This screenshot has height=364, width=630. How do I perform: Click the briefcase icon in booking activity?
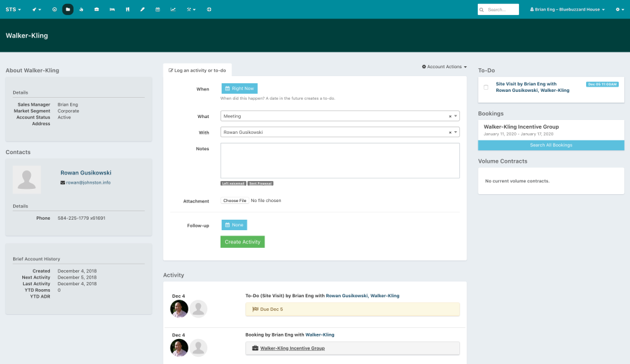(x=255, y=348)
